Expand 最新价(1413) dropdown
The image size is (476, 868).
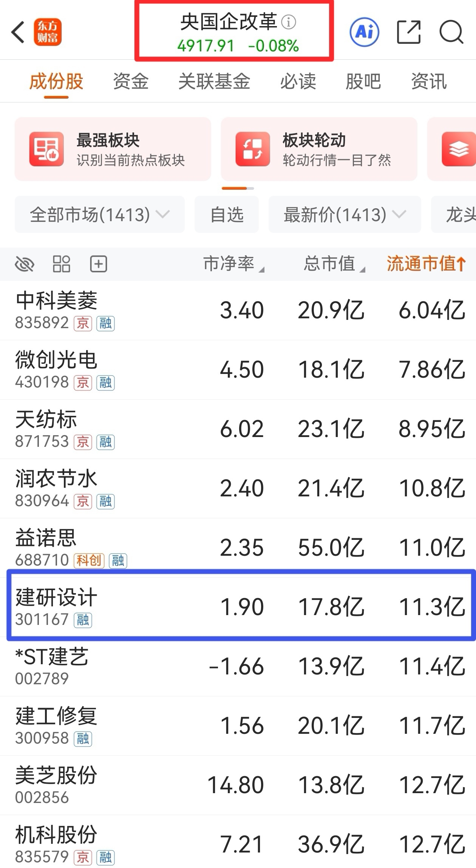point(344,215)
